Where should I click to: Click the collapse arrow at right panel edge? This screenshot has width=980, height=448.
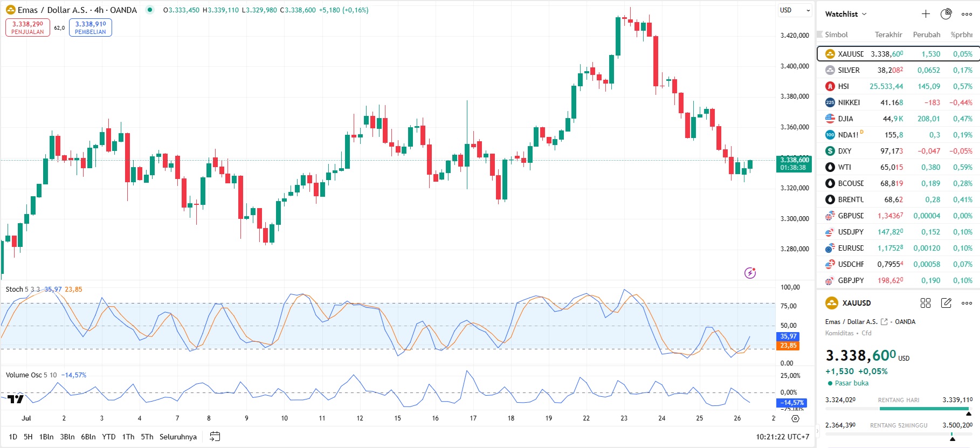[x=816, y=431]
